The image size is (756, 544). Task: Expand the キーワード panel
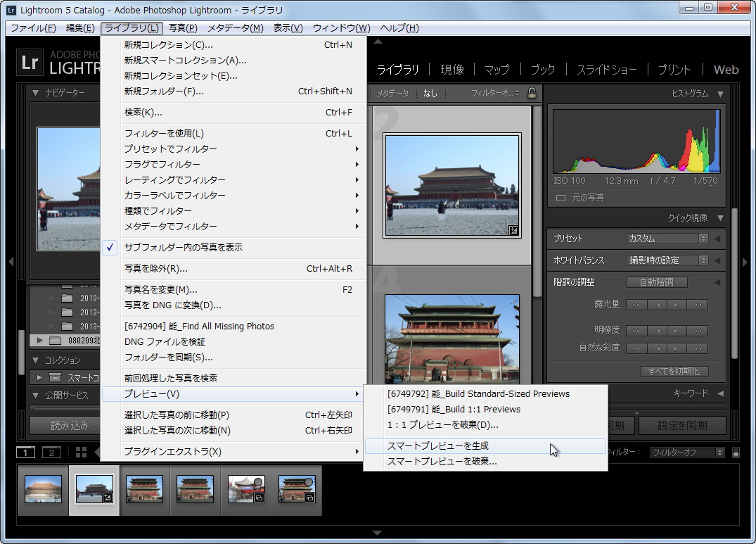(x=720, y=393)
